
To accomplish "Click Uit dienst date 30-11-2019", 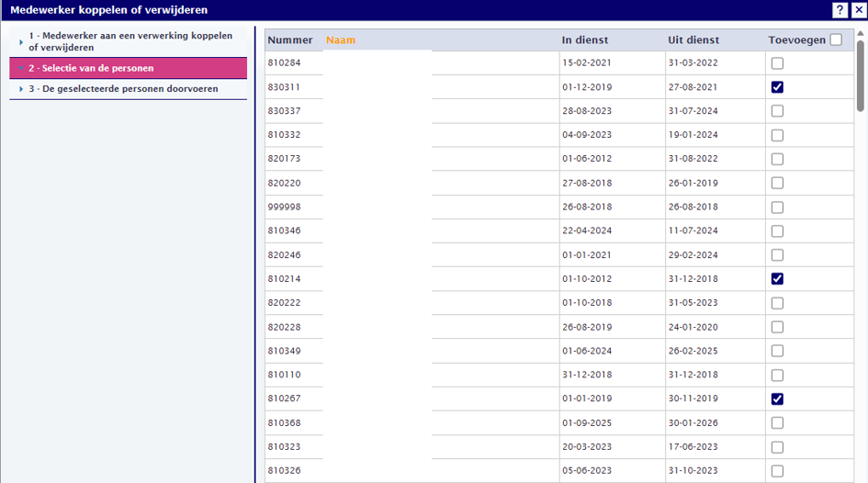I will pyautogui.click(x=693, y=399).
